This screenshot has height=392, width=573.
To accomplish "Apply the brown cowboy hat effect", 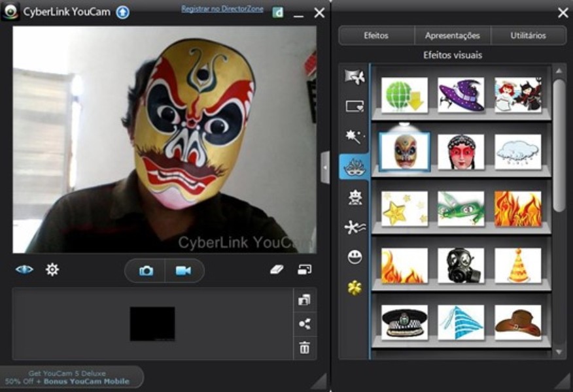I will click(518, 323).
